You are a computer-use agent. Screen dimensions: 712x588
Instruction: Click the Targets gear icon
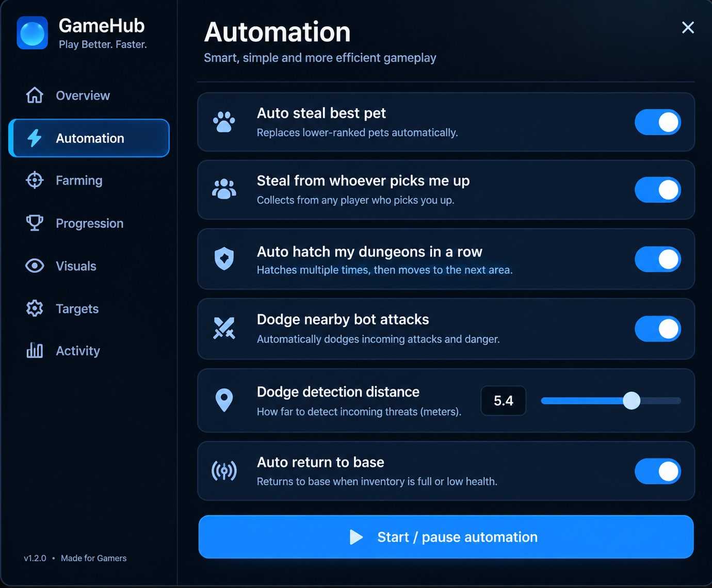coord(35,308)
